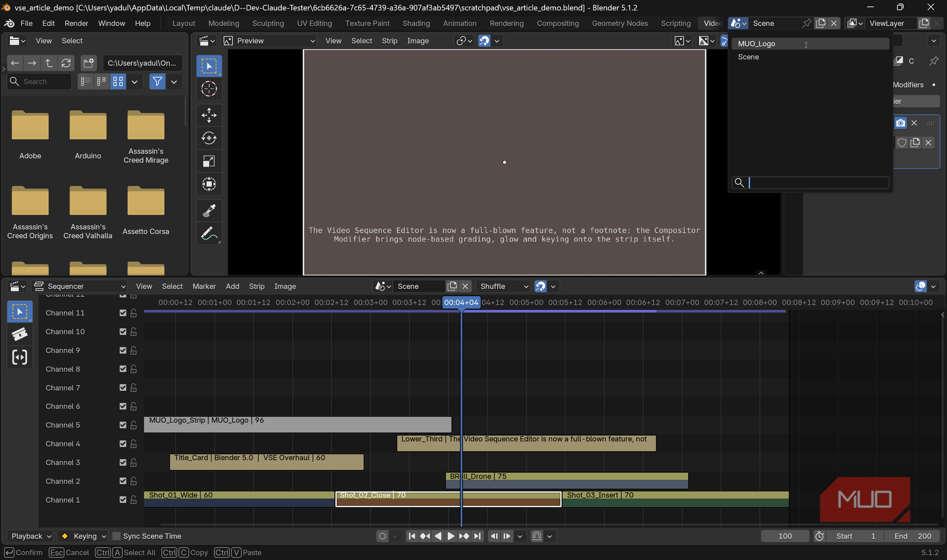947x560 pixels.
Task: Go to parent directory in file browser
Action: [49, 63]
